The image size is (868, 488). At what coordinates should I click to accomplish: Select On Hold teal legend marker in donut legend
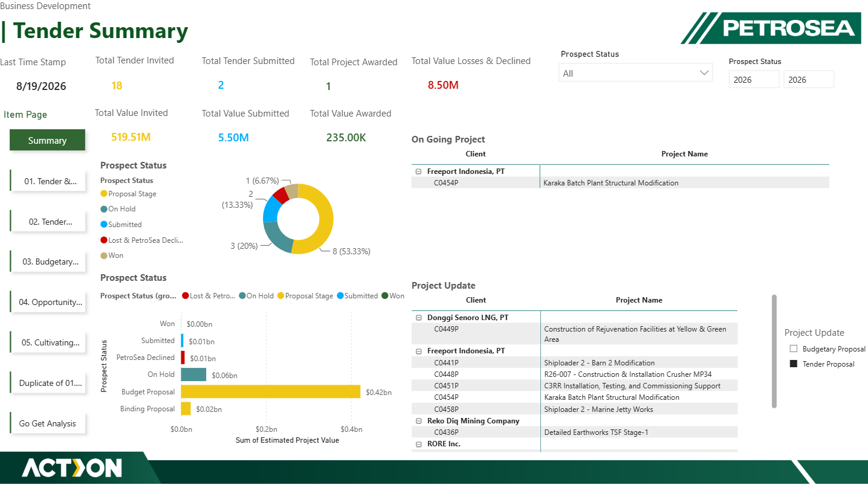(104, 209)
